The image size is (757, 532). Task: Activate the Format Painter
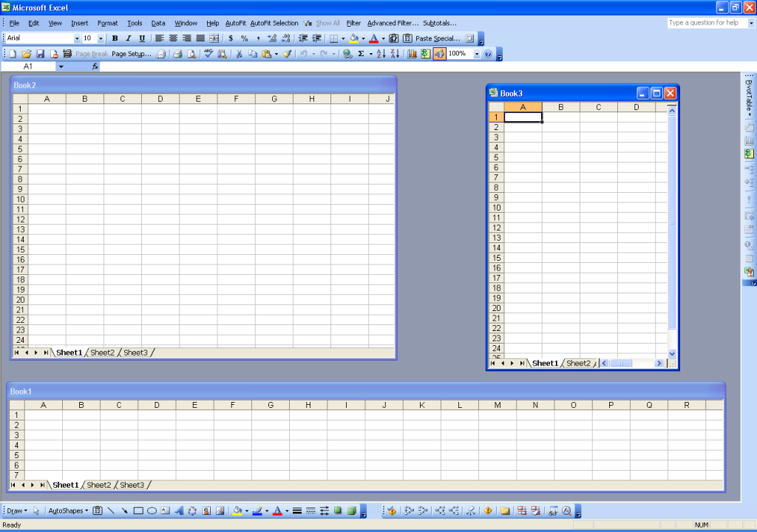[288, 54]
